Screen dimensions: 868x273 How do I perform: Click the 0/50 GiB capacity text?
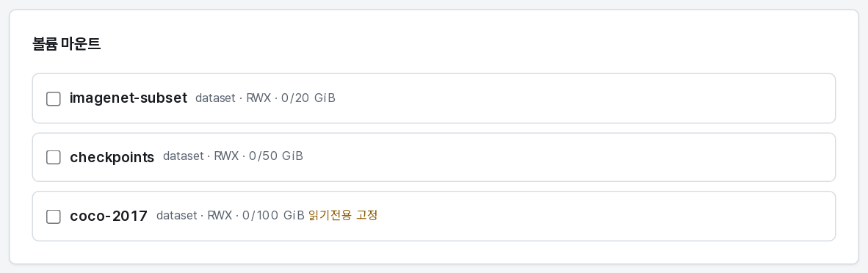tap(276, 157)
